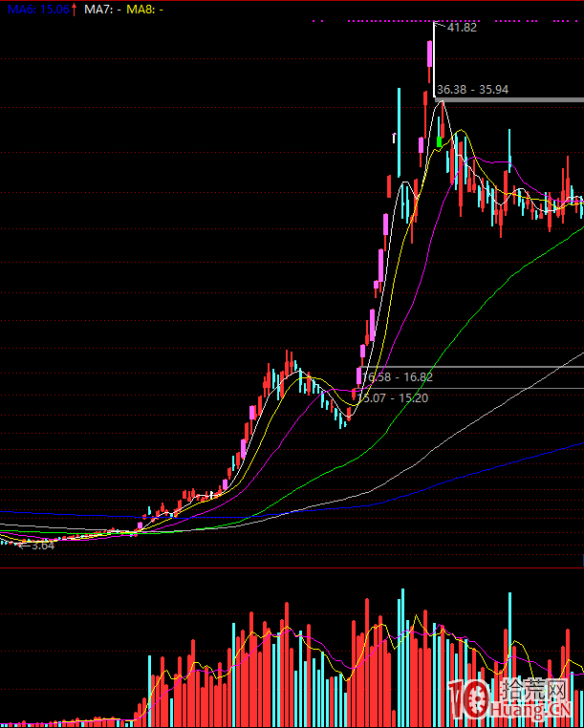Select the 3.64 low price label

(x=43, y=546)
